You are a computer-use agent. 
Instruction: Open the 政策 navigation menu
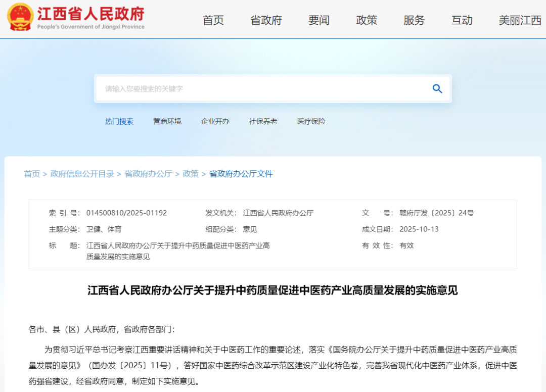[367, 21]
